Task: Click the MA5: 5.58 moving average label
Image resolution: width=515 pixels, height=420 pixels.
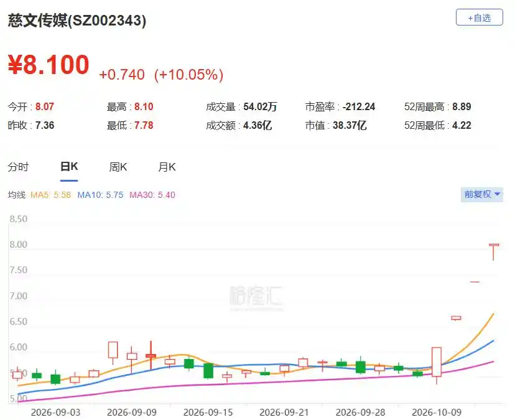Action: click(x=50, y=195)
